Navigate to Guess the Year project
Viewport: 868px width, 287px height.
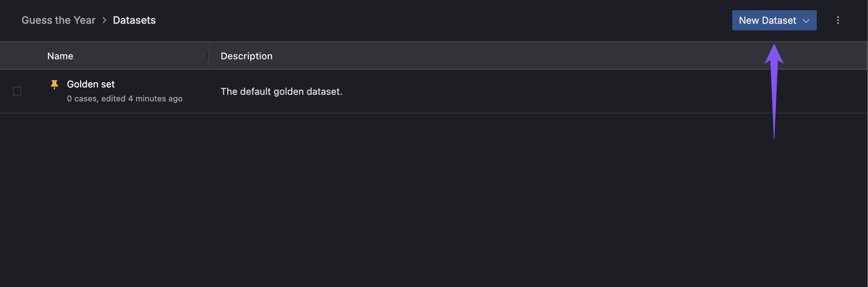pyautogui.click(x=58, y=20)
